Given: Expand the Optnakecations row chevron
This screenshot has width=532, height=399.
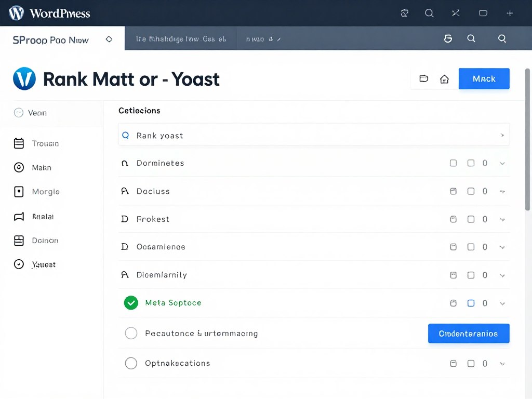Looking at the screenshot, I should [502, 364].
